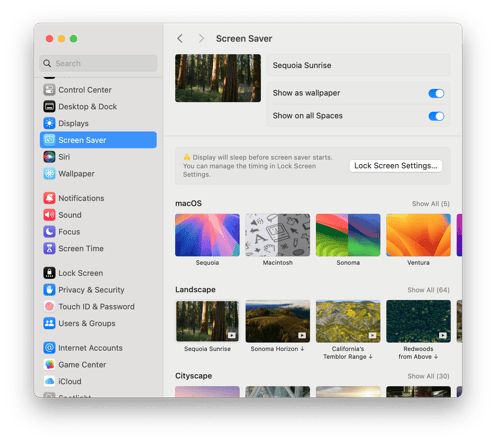
Task: Click the Notifications bell icon
Action: (49, 198)
